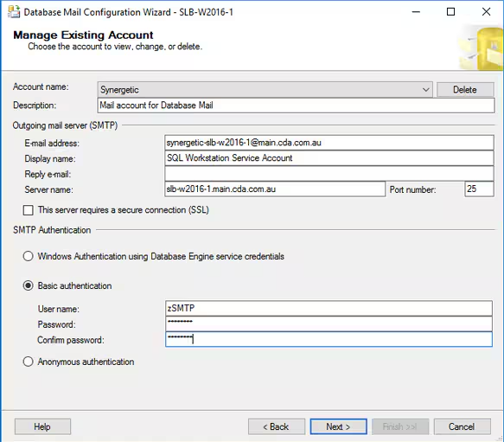
Task: Focus the Description text field
Action: (296, 106)
